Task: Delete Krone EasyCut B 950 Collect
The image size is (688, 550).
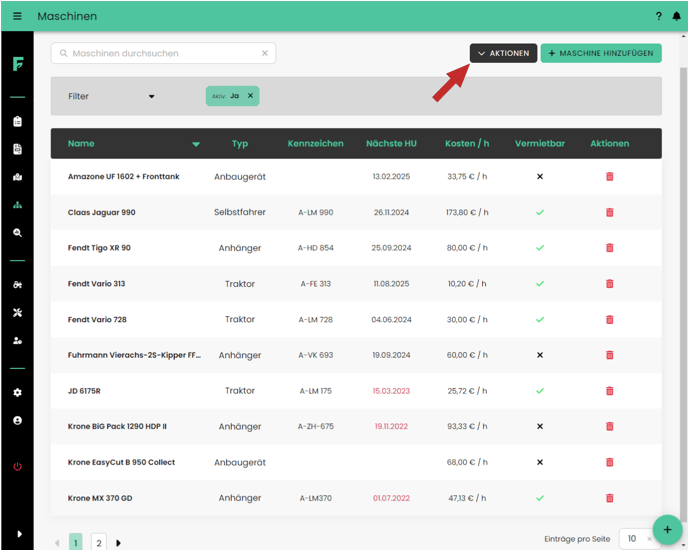Action: click(609, 462)
